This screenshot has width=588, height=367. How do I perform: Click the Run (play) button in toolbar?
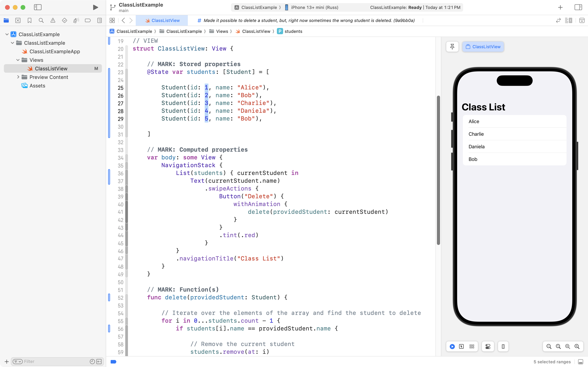[x=95, y=7]
